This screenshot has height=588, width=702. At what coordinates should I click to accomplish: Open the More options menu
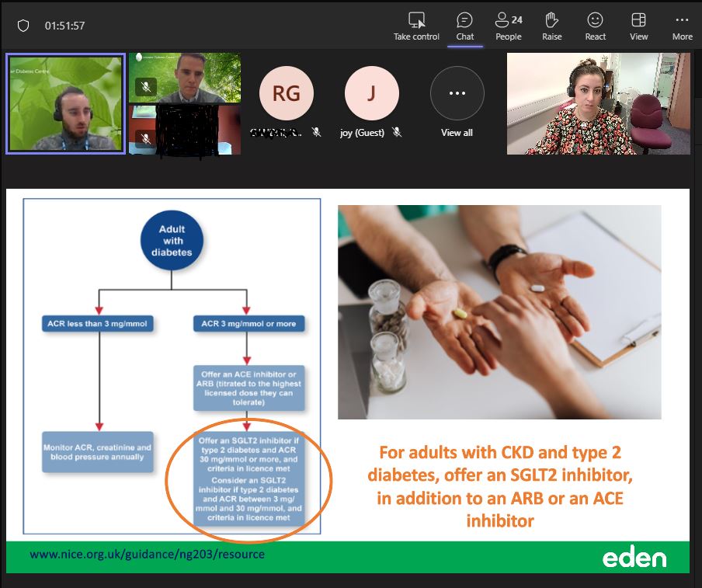tap(682, 26)
